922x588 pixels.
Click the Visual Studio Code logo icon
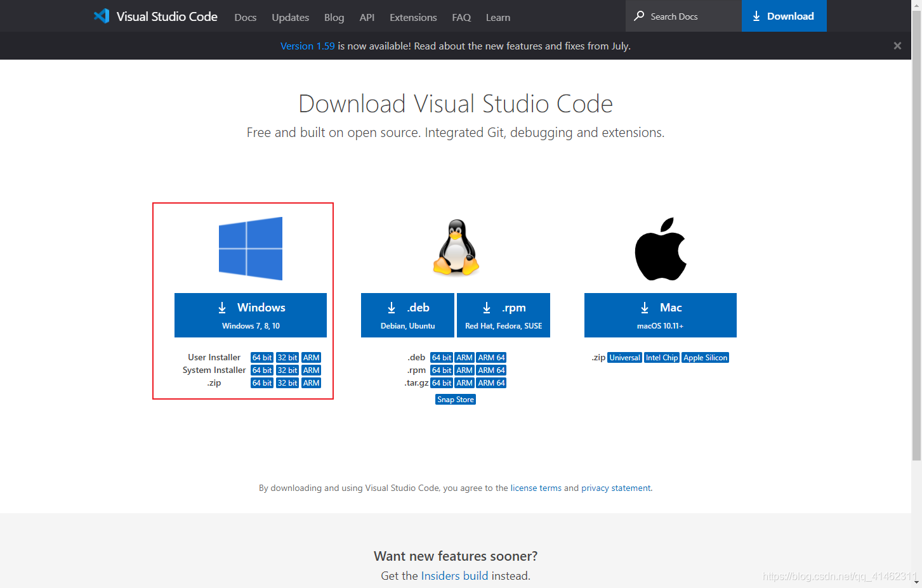102,16
